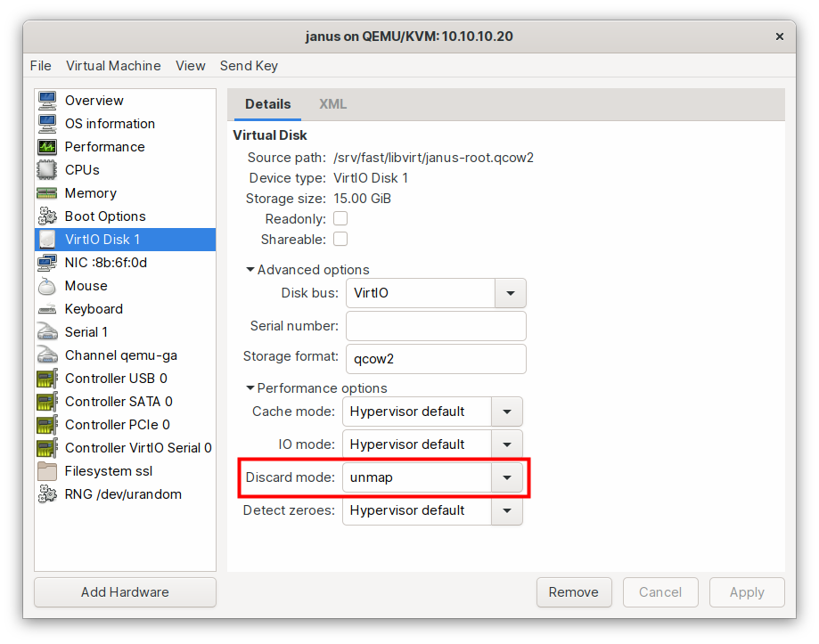Image resolution: width=819 pixels, height=644 pixels.
Task: Enable the Readonly checkbox
Action: 340,218
